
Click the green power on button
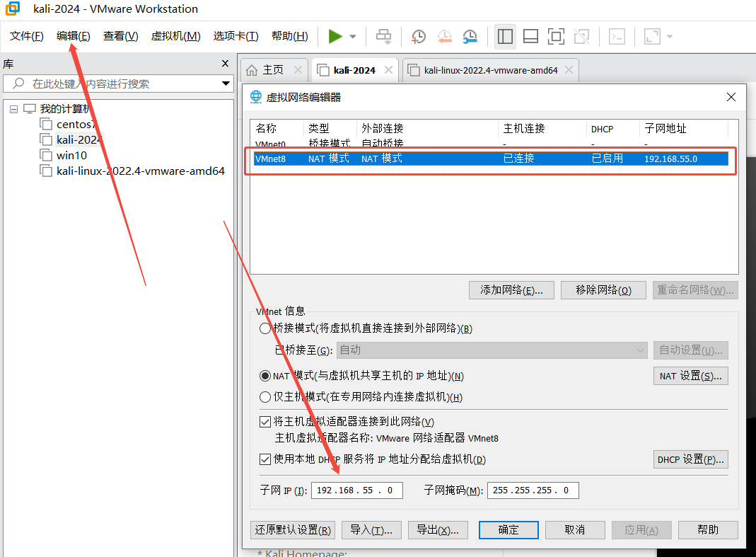[335, 37]
